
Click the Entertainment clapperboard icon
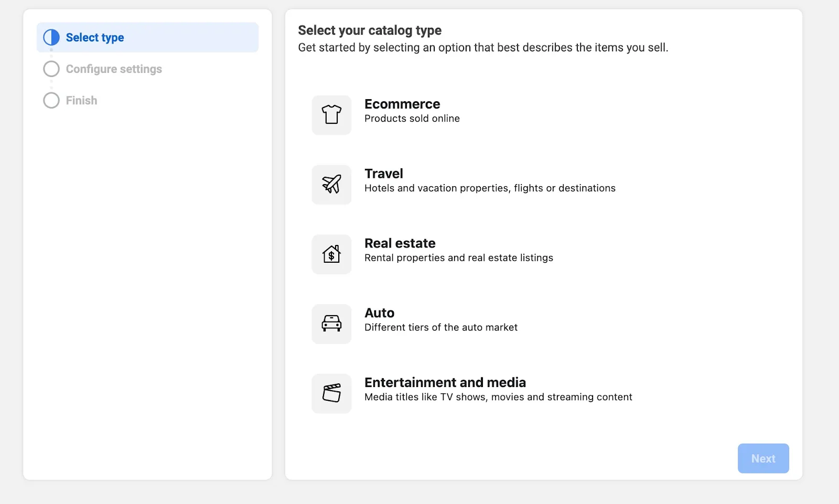click(331, 393)
